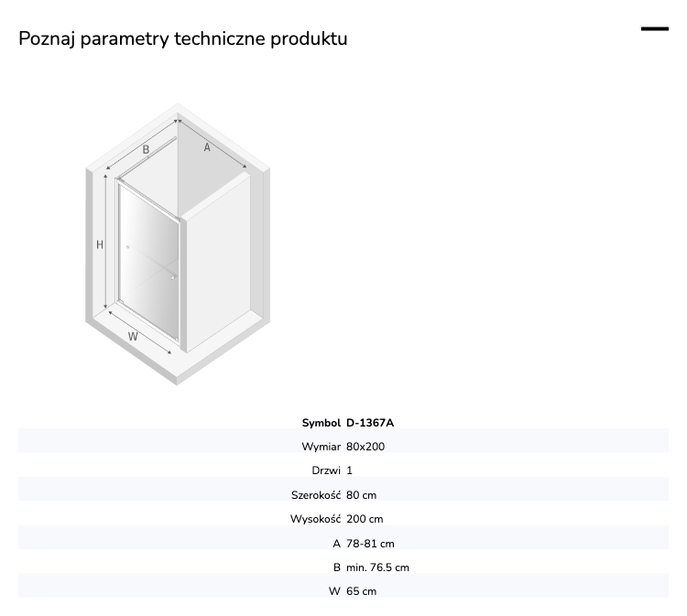Collapse the technical parameters section with minus icon

(x=655, y=29)
